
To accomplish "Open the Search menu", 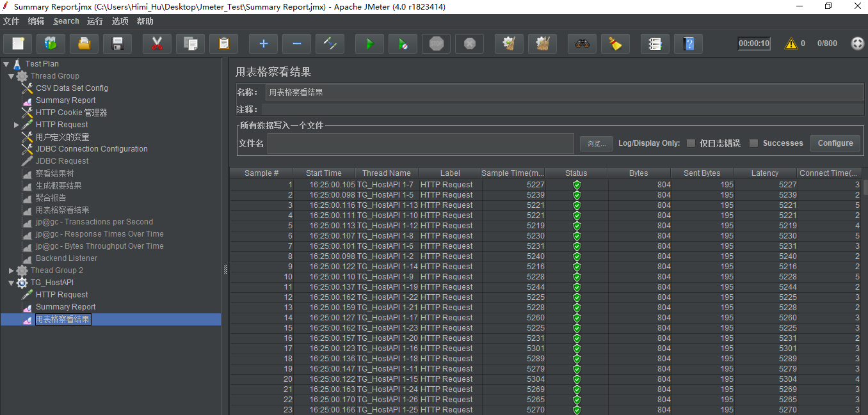I will pos(67,21).
